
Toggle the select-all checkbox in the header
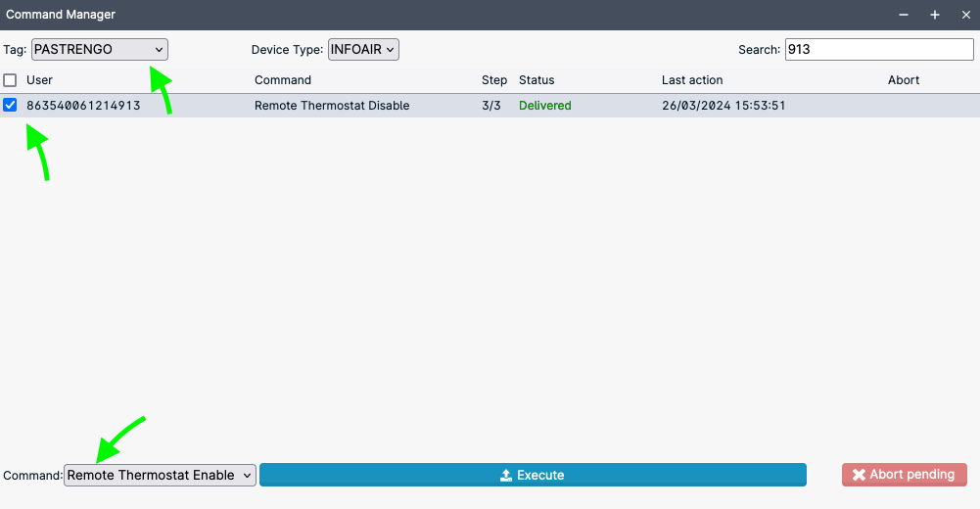click(x=10, y=80)
